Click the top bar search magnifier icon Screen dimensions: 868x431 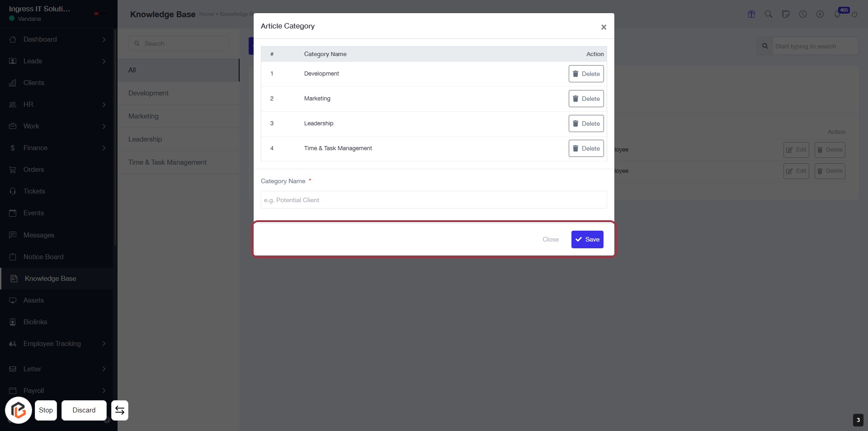pos(769,14)
